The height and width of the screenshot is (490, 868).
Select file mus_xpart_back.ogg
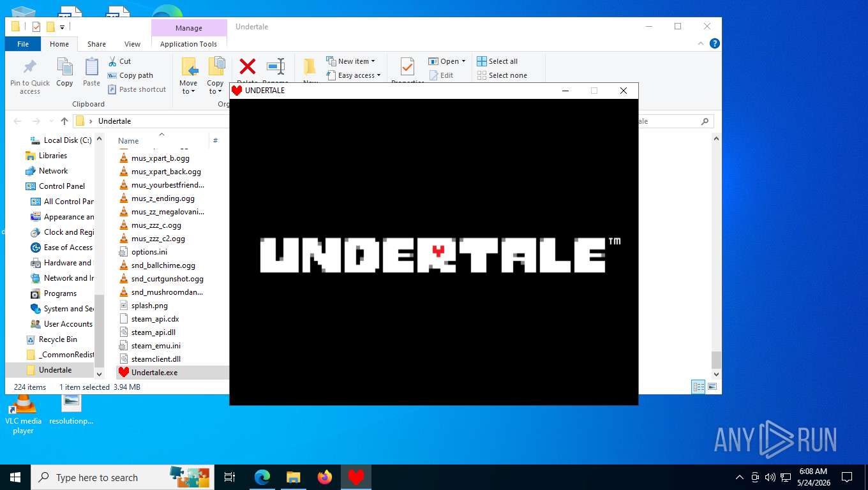(x=166, y=172)
